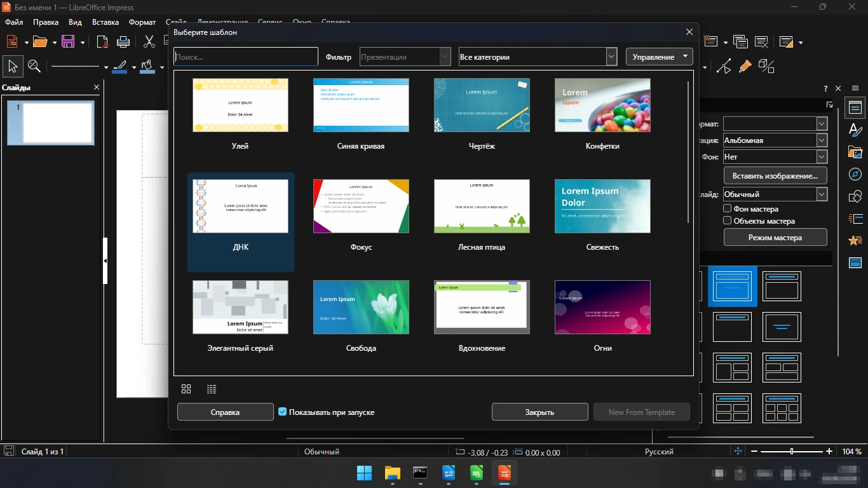Open the Правка menu
Image resolution: width=868 pixels, height=488 pixels.
pyautogui.click(x=46, y=22)
